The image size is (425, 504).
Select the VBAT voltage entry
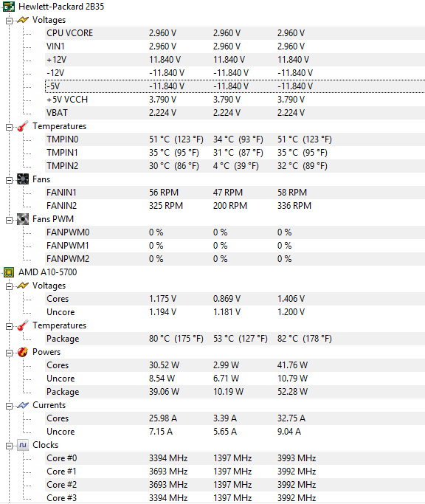235,113
